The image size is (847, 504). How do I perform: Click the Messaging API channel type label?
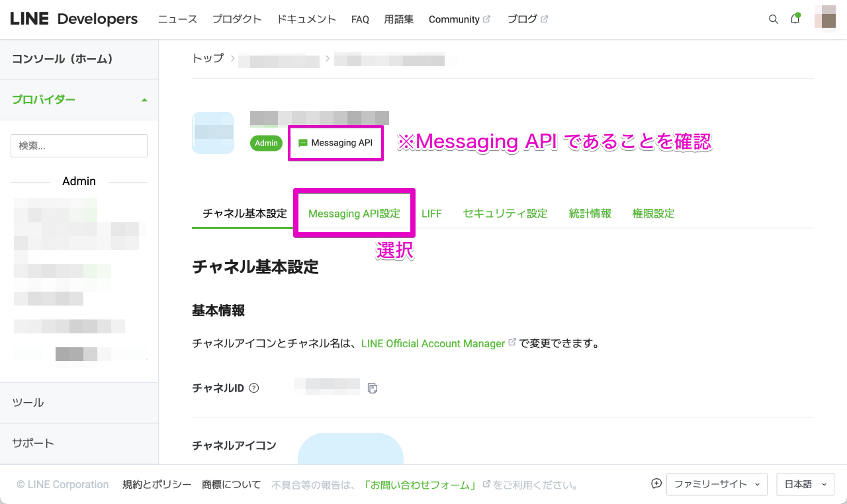tap(335, 143)
